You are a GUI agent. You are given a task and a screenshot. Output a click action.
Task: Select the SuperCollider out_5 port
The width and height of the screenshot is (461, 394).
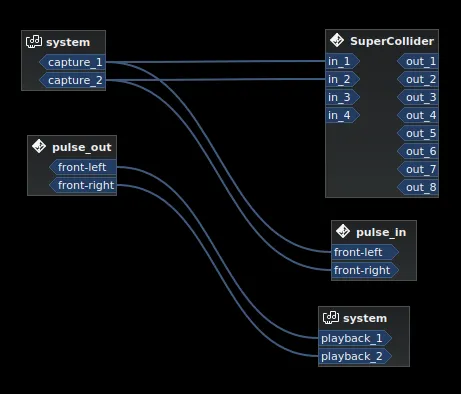[418, 133]
